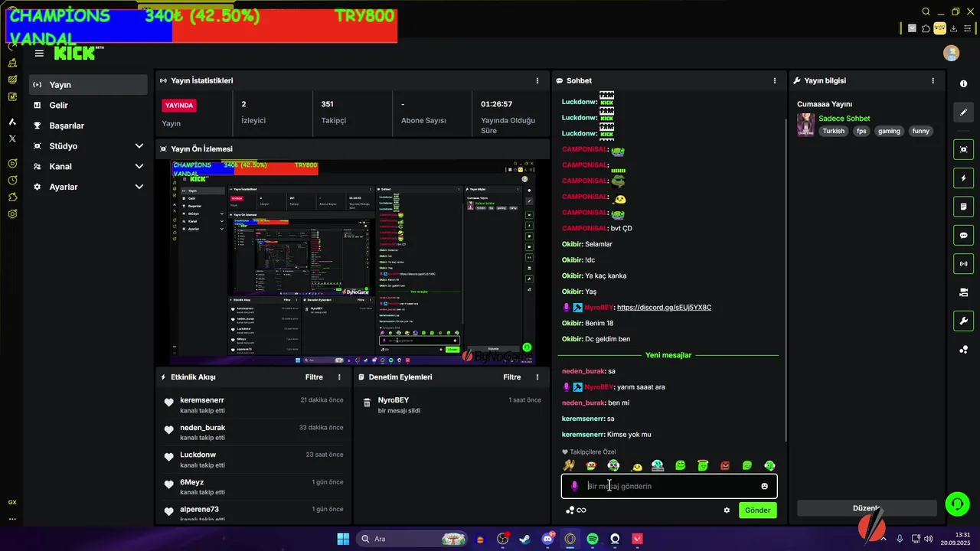Click the purple microphone icon in chat input
This screenshot has width=980, height=551.
(574, 486)
